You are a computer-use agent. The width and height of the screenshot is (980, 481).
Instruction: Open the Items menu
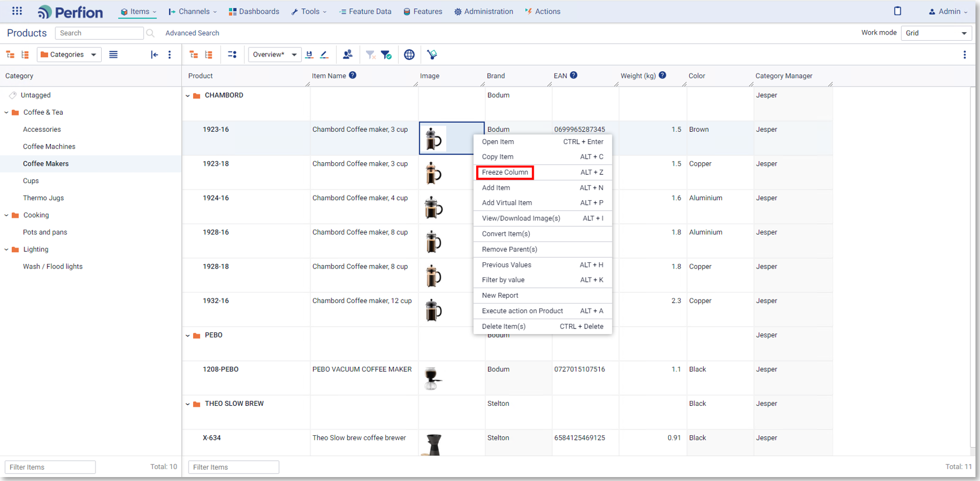[138, 11]
